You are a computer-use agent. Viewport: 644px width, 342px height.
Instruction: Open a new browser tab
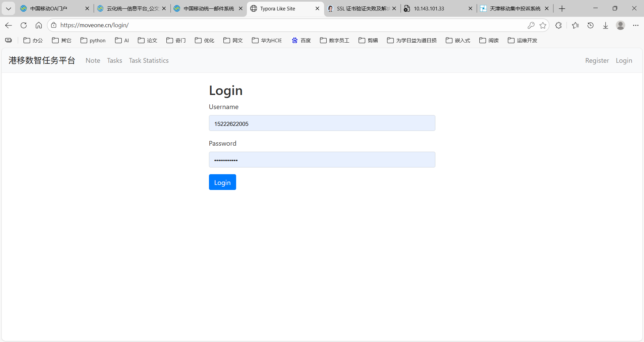tap(562, 8)
